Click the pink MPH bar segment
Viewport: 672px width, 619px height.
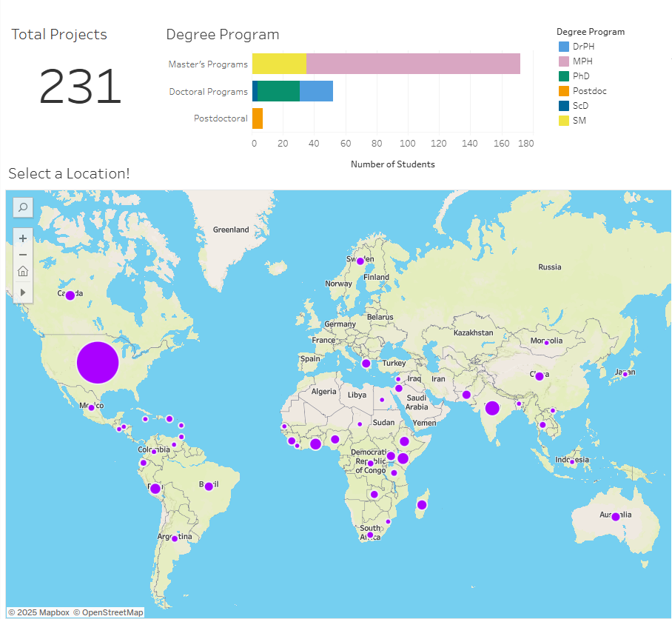pos(413,64)
